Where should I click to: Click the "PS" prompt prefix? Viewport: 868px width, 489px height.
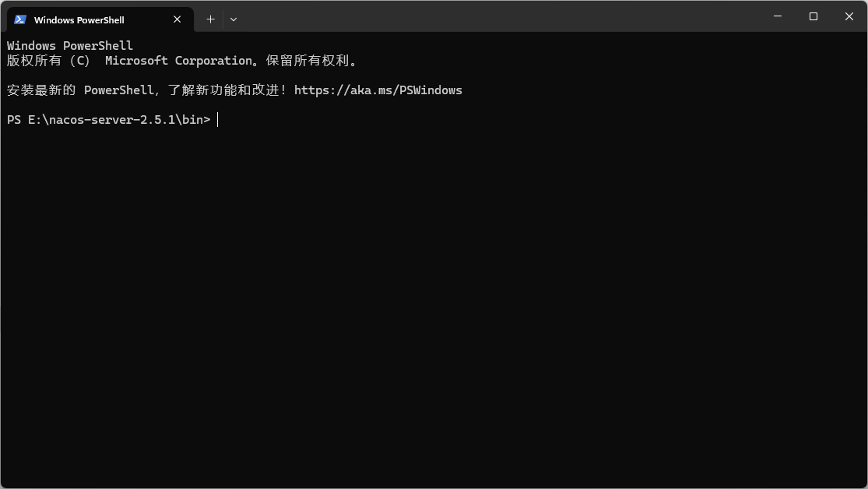coord(14,120)
